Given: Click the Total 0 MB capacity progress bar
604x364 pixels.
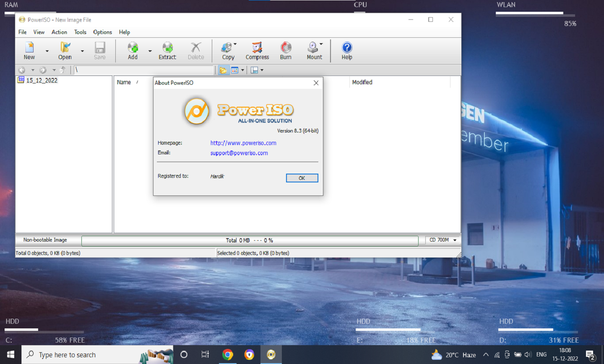Looking at the screenshot, I should click(x=250, y=241).
